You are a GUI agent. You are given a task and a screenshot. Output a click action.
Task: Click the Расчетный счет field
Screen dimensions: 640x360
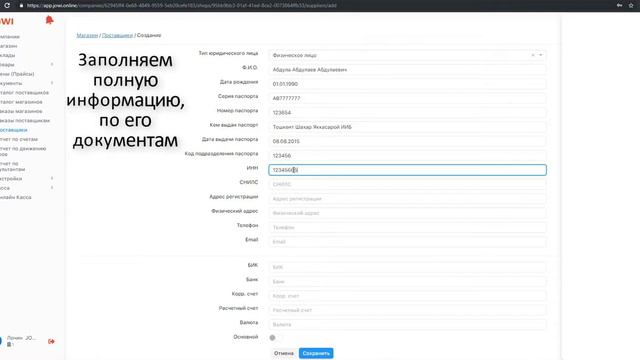click(407, 310)
